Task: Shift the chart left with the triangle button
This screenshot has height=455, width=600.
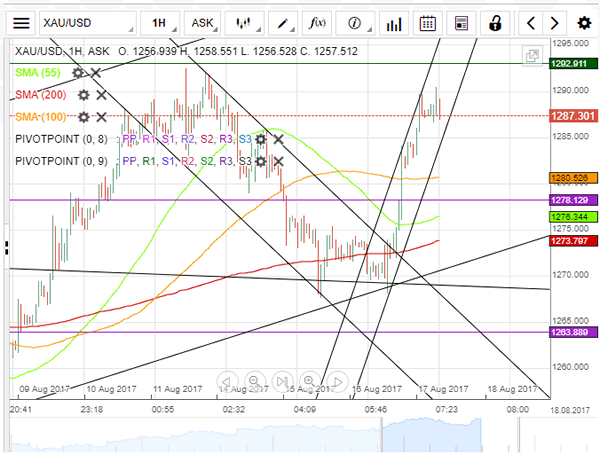Action: point(227,382)
